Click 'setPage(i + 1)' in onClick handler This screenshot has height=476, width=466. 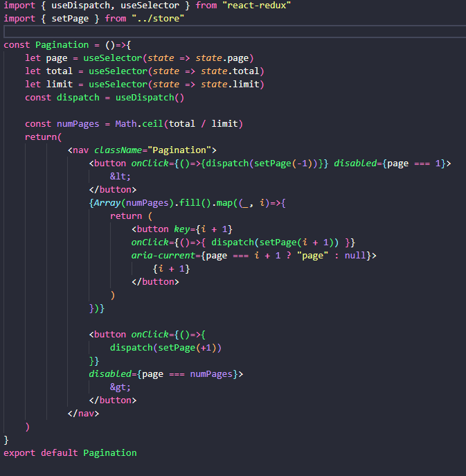[296, 243]
